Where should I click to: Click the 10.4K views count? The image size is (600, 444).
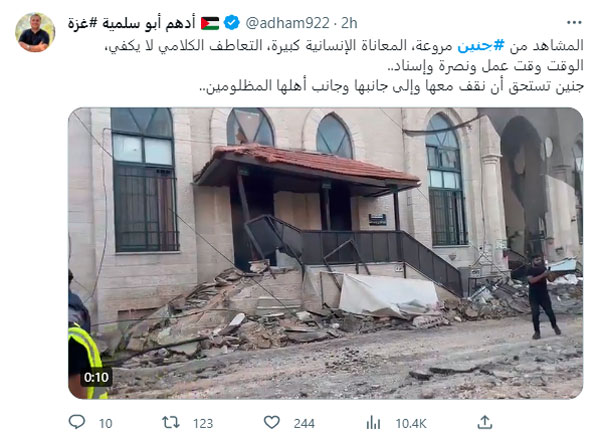tap(411, 423)
